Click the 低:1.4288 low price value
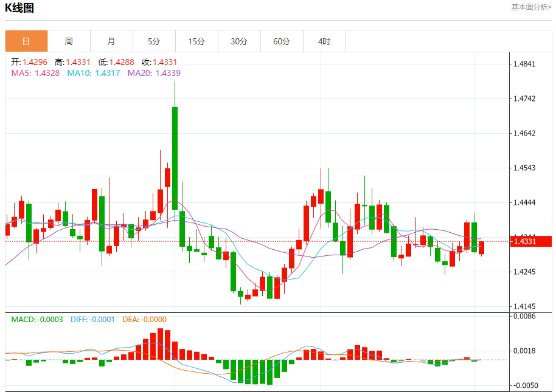This screenshot has height=392, width=556. tap(116, 63)
